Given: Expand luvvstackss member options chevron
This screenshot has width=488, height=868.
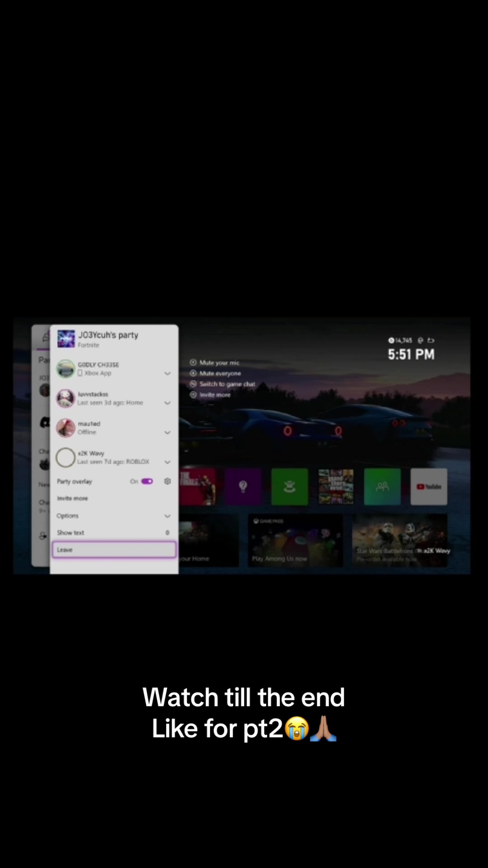Looking at the screenshot, I should [x=167, y=403].
